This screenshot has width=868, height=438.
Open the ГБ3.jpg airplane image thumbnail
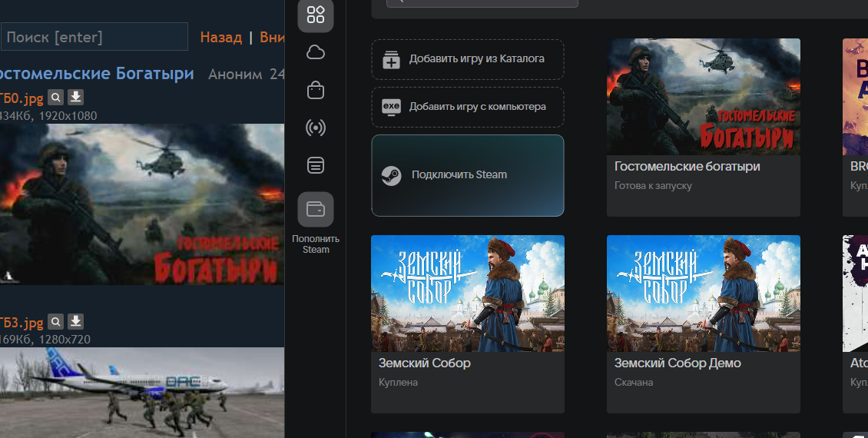[x=141, y=393]
